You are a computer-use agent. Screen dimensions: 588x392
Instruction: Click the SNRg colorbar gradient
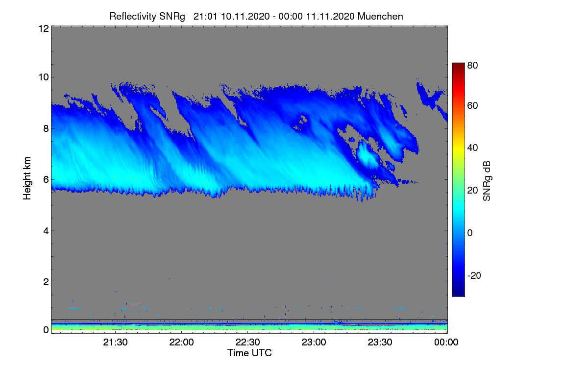click(458, 179)
